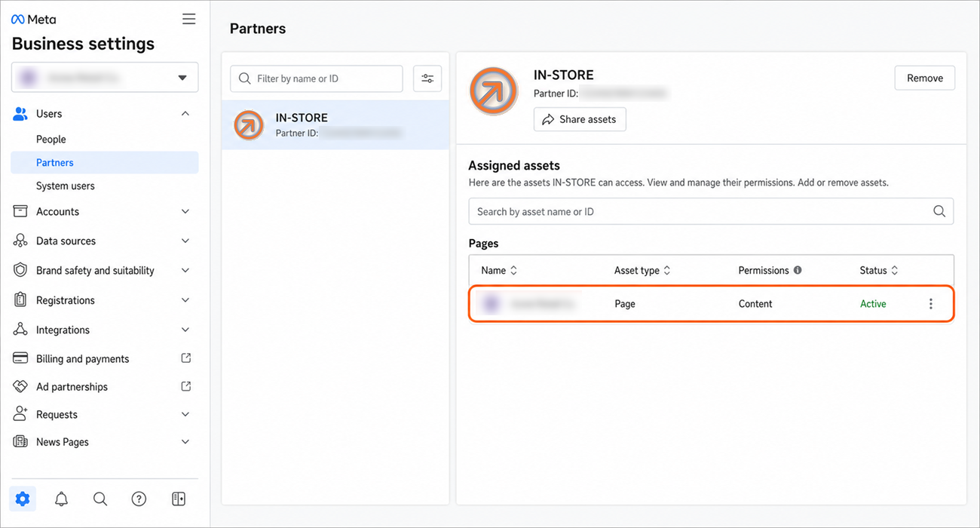Image resolution: width=980 pixels, height=528 pixels.
Task: Click the sidebar panel toggle icon
Action: [x=179, y=499]
